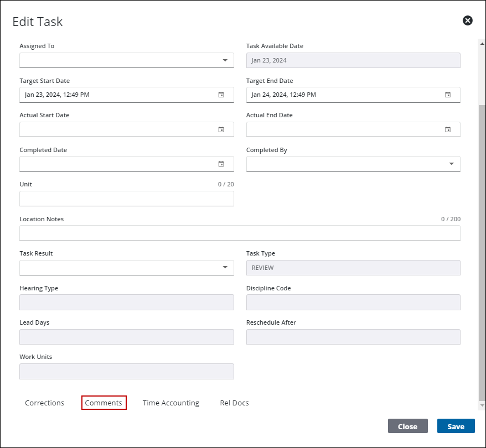The height and width of the screenshot is (448, 486).
Task: Expand the Assigned To dropdown
Action: [225, 60]
